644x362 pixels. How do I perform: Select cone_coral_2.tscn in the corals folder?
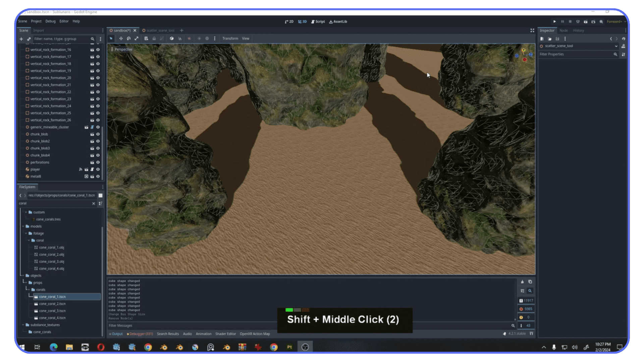pyautogui.click(x=52, y=304)
